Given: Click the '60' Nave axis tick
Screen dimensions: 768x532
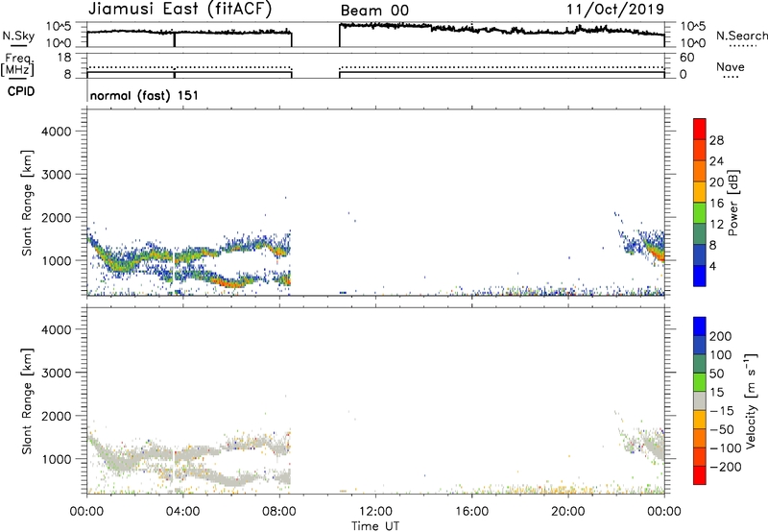Looking at the screenshot, I should [687, 58].
